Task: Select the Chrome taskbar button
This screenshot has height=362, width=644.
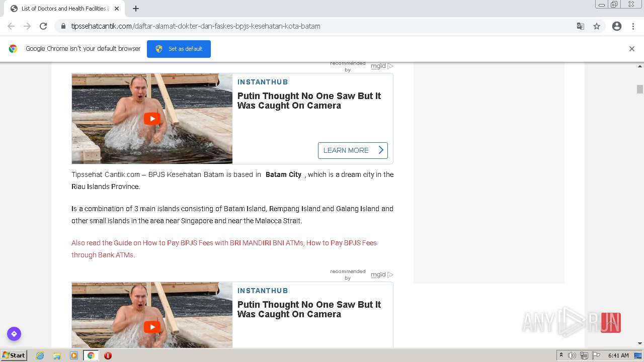Action: (91, 355)
